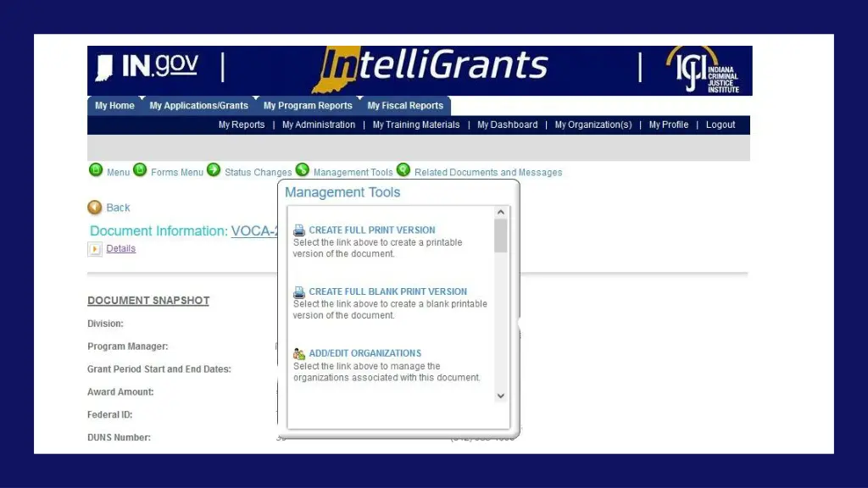868x488 pixels.
Task: Click the green Status Changes arrow icon
Action: pyautogui.click(x=214, y=169)
